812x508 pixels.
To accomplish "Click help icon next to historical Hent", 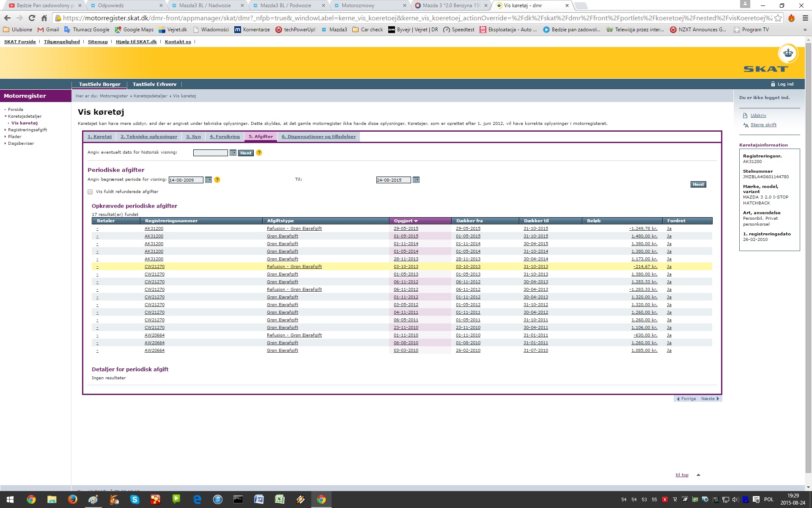I will 259,153.
